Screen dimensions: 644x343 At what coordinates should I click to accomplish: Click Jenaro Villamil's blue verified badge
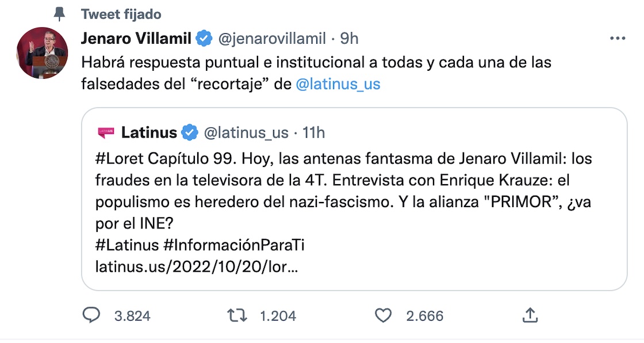point(204,39)
